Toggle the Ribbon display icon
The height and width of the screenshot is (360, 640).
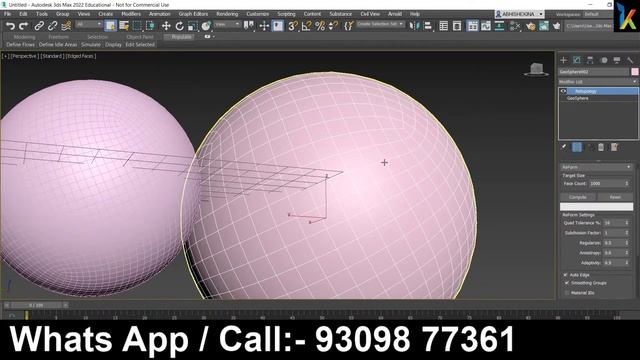[x=472, y=26]
